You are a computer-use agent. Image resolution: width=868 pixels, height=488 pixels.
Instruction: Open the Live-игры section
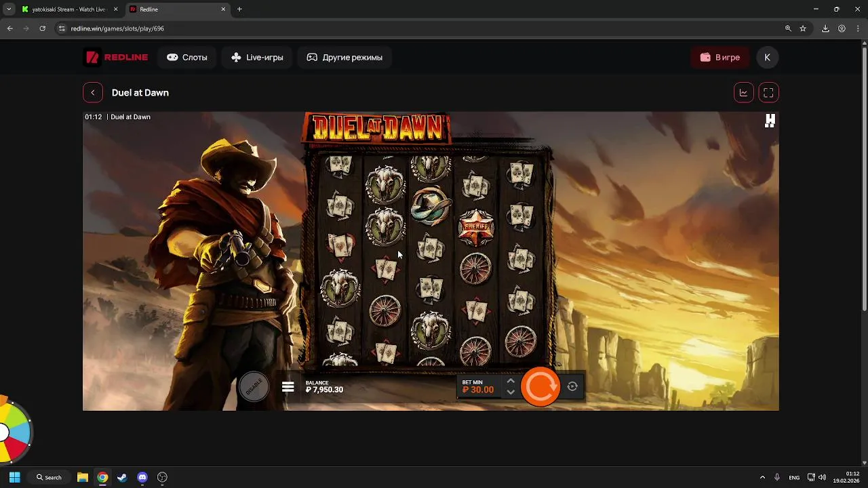[x=257, y=58]
